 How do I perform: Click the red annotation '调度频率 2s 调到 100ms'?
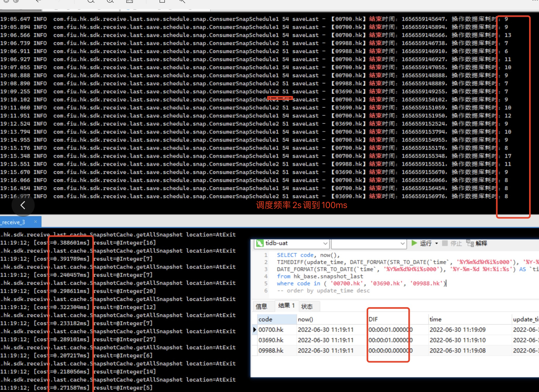pyautogui.click(x=302, y=205)
